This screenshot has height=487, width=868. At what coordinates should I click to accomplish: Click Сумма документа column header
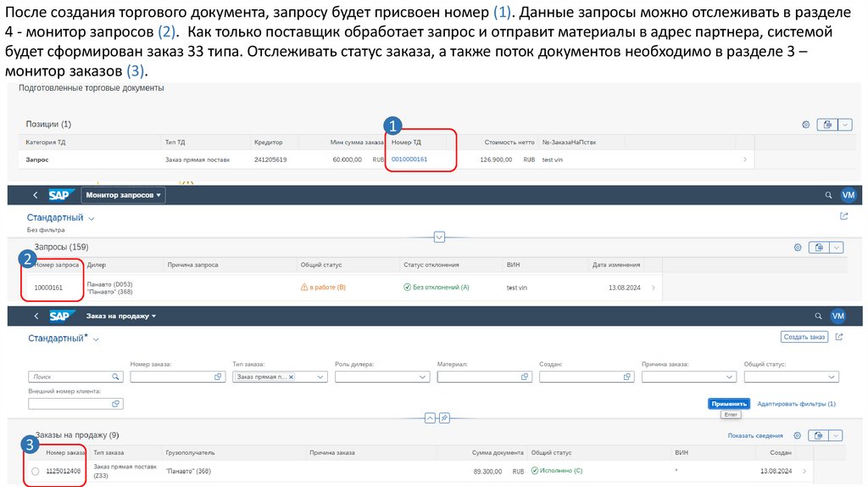click(x=498, y=453)
